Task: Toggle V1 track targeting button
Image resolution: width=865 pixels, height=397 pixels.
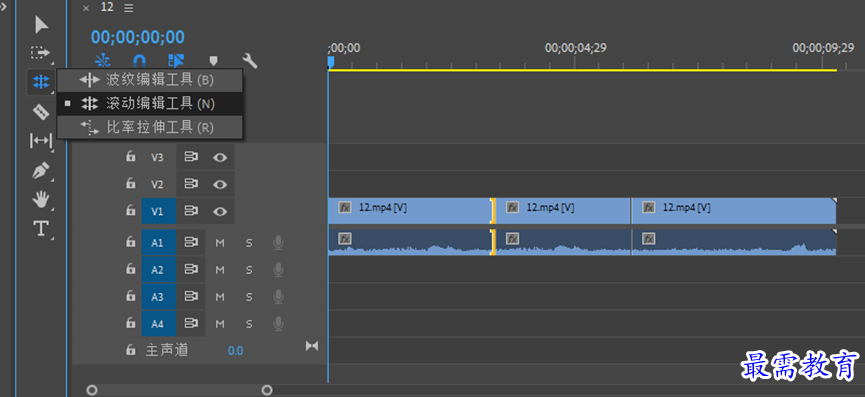Action: tap(159, 211)
